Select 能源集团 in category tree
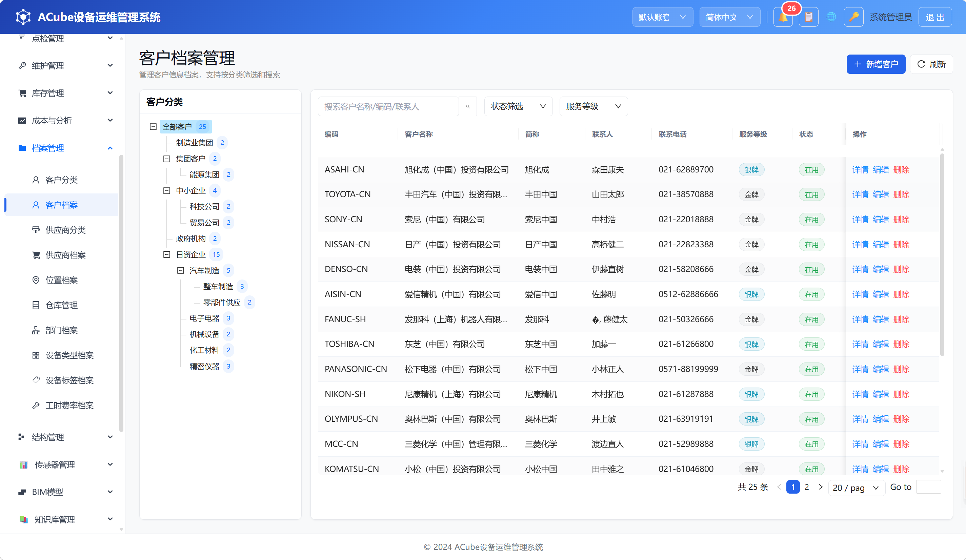This screenshot has height=560, width=966. pos(204,175)
